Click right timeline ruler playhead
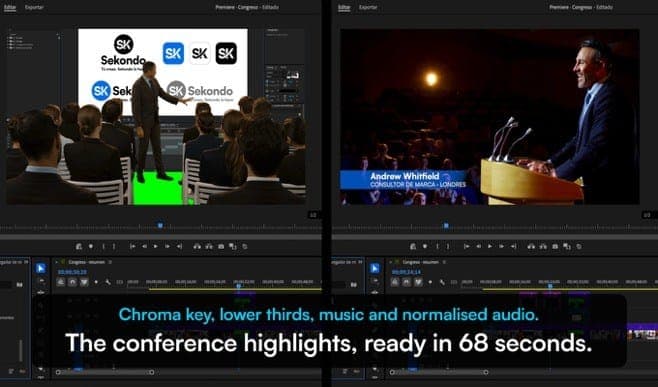The image size is (658, 387). (550, 286)
